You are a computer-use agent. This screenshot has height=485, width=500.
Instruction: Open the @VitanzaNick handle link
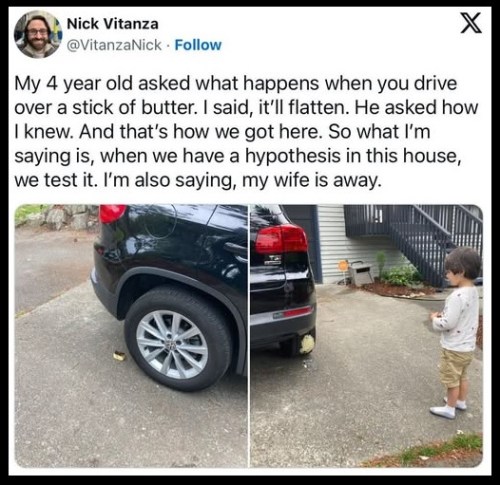(114, 45)
